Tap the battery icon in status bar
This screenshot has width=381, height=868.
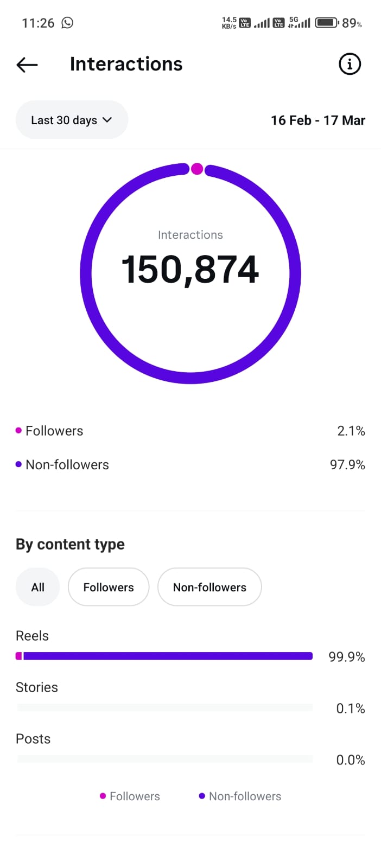[327, 23]
